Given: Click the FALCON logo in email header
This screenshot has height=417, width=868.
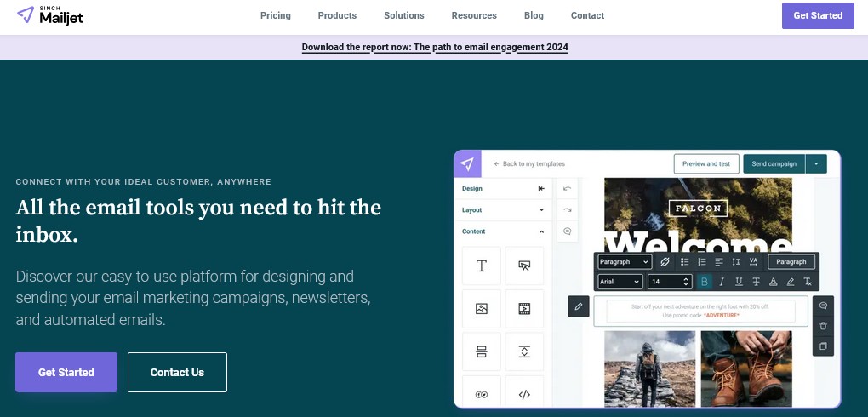Looking at the screenshot, I should tap(698, 208).
